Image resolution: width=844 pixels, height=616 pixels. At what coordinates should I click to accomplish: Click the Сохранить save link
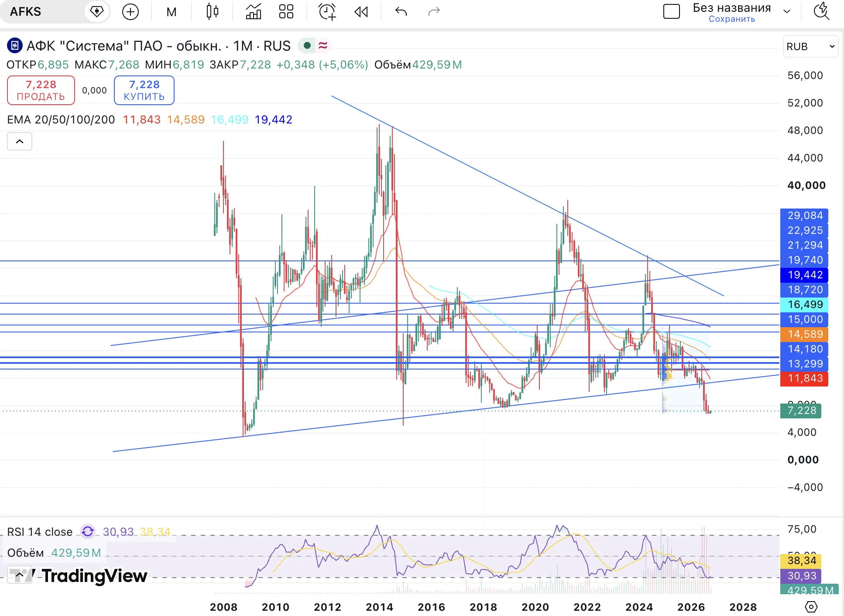(x=732, y=19)
